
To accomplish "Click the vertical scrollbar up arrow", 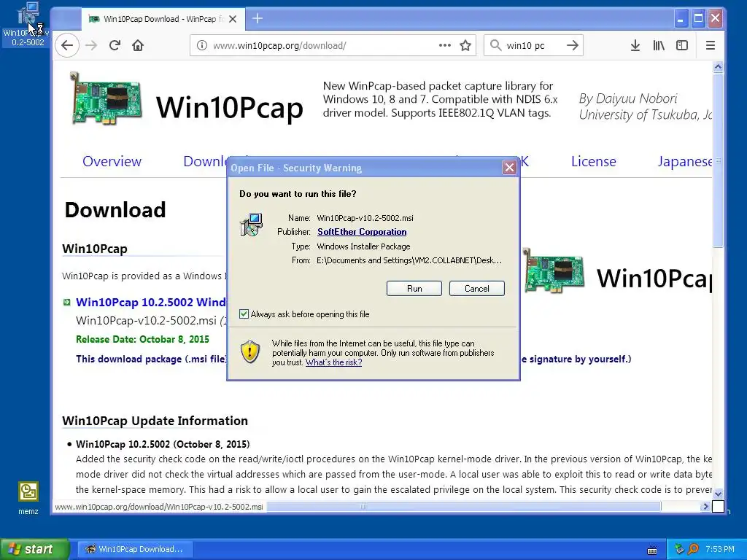I will click(718, 66).
